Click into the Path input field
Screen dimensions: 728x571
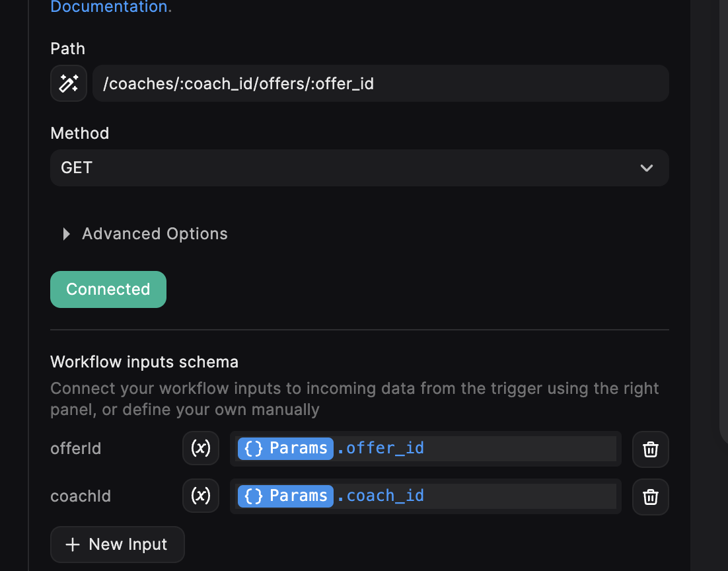point(381,84)
